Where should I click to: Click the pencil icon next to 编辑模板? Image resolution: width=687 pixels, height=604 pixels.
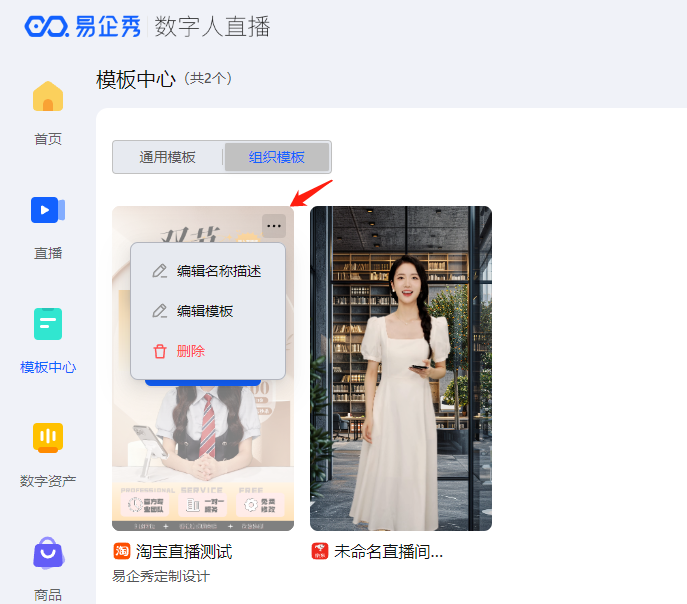pos(159,311)
